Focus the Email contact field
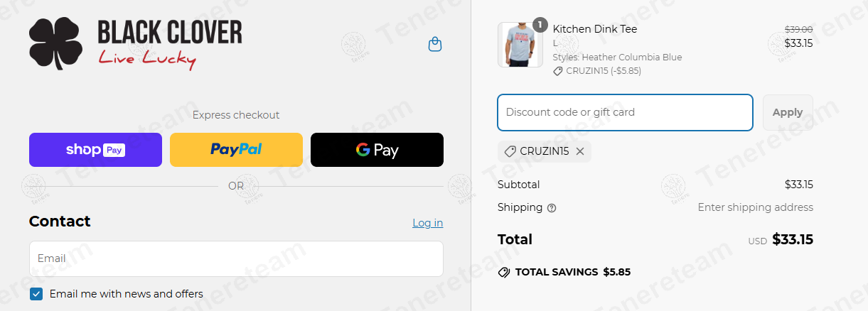This screenshot has width=868, height=311. 236,258
